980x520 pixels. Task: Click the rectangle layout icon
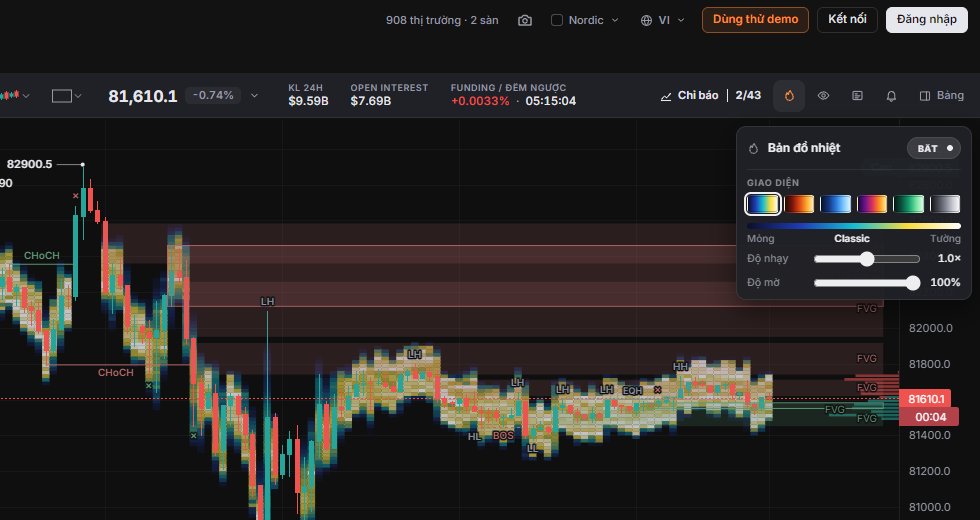point(61,96)
